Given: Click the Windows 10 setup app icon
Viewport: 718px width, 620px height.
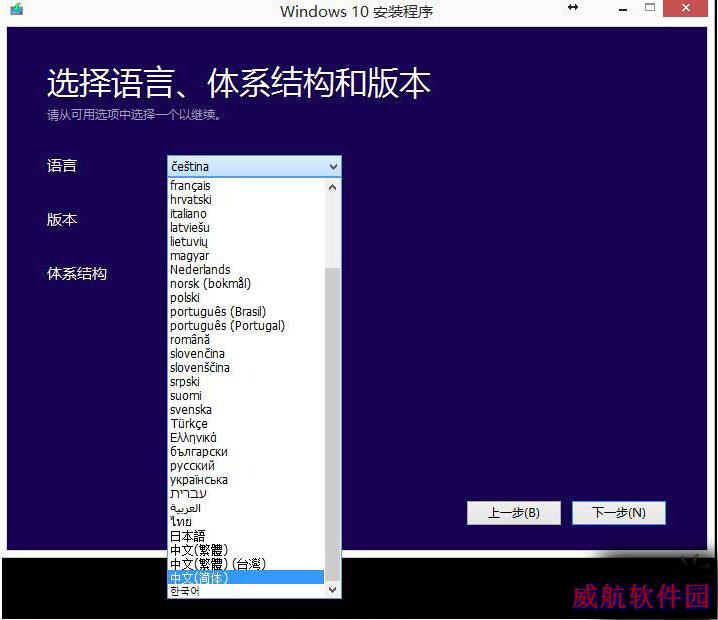Looking at the screenshot, I should (16, 9).
